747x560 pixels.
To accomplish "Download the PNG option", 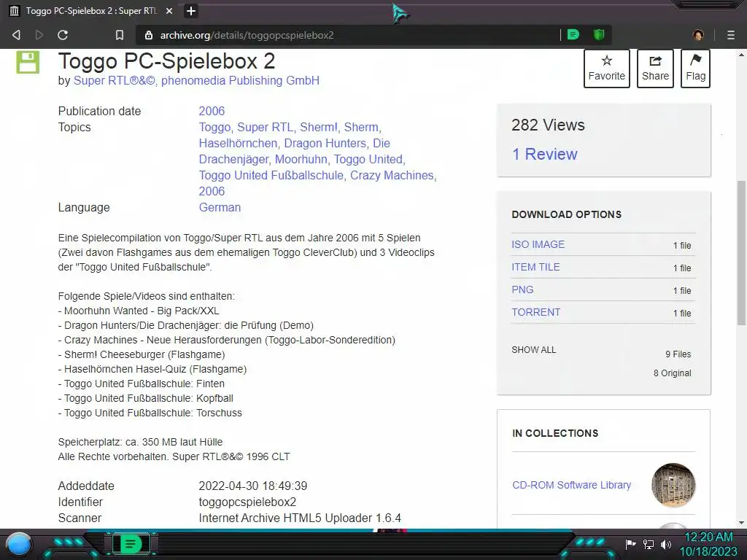I will pos(522,289).
